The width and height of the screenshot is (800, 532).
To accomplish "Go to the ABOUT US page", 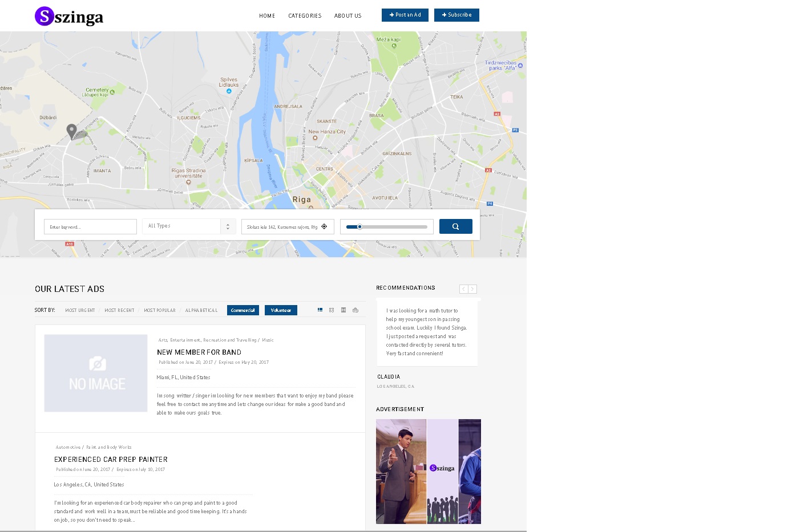I will (348, 16).
